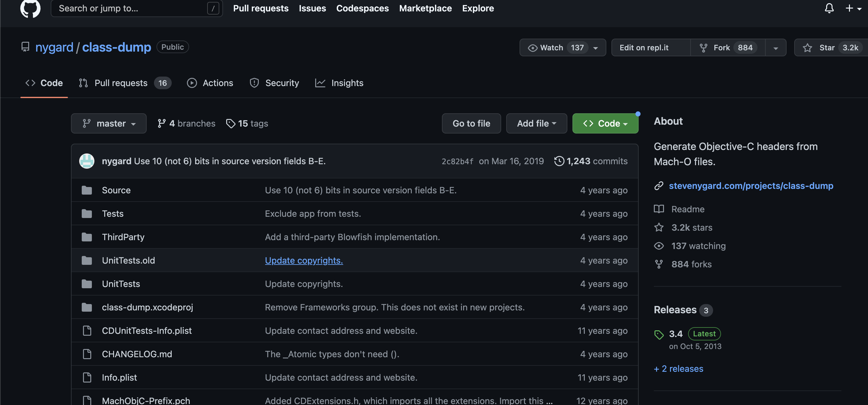Click nygard's avatar in commit row
Viewport: 868px width, 405px height.
click(x=86, y=161)
